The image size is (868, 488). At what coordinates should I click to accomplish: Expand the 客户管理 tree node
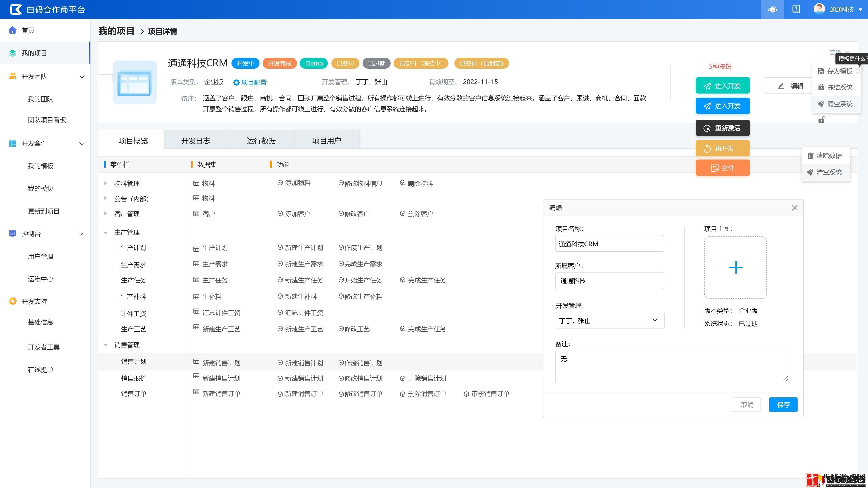[106, 213]
